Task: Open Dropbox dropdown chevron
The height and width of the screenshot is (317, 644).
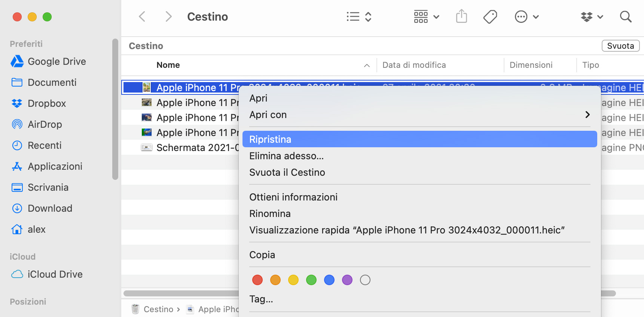Action: [600, 17]
